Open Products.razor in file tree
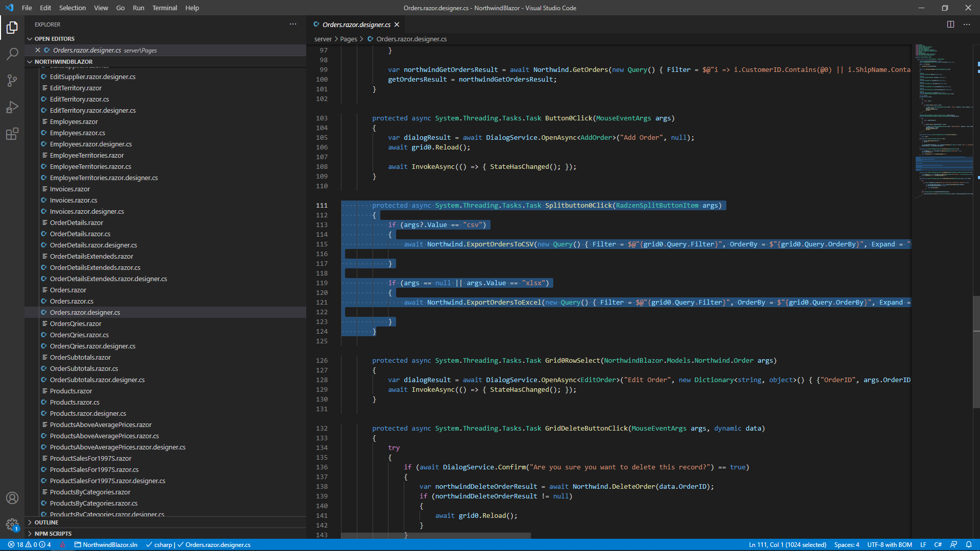Screen dimensions: 980x551 (71, 391)
